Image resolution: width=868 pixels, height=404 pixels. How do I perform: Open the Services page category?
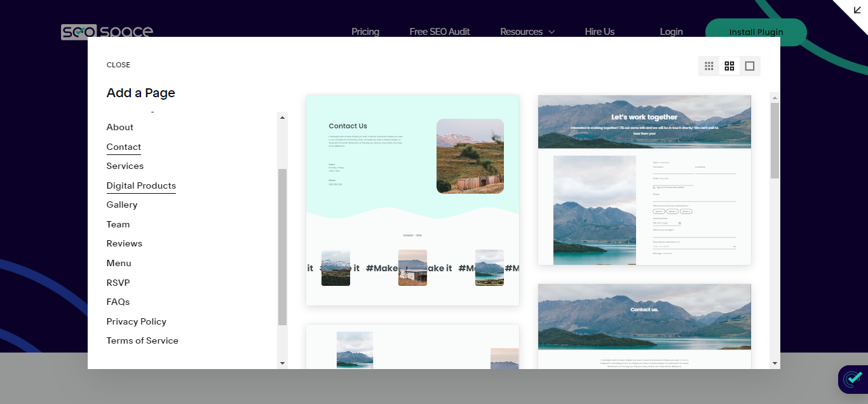125,166
